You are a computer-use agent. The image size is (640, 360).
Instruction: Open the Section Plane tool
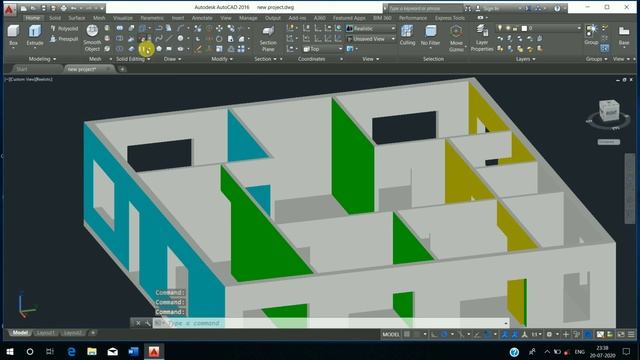pyautogui.click(x=268, y=38)
